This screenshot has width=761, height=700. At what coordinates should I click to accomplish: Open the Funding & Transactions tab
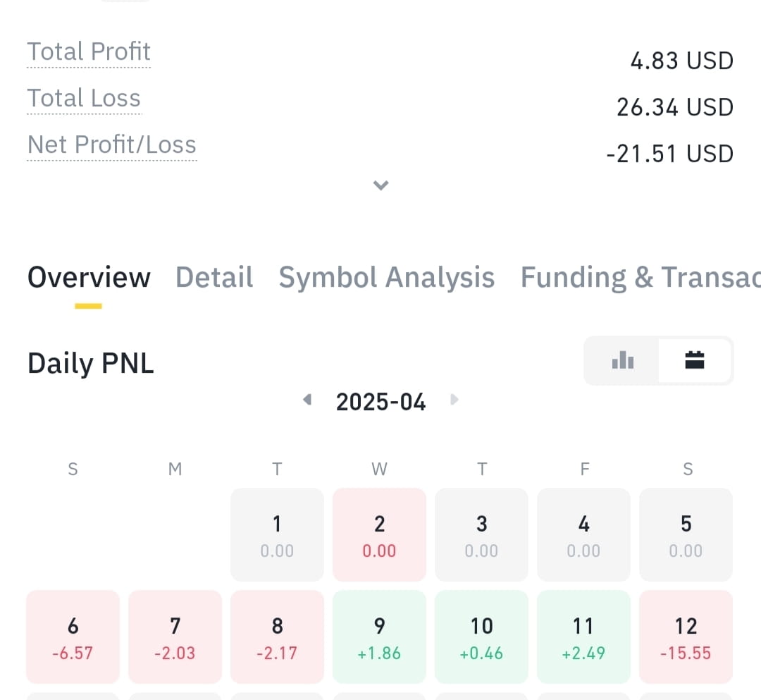[640, 278]
